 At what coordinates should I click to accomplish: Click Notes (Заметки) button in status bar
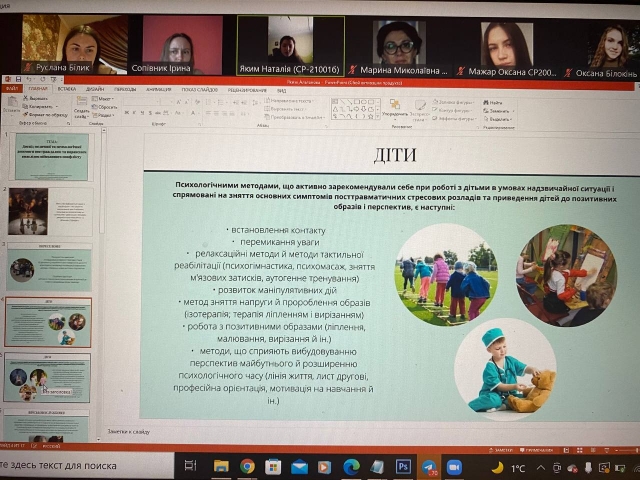click(x=501, y=450)
